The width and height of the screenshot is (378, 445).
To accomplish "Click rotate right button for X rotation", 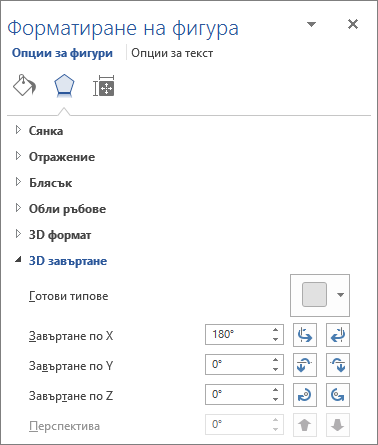I will 338,335.
